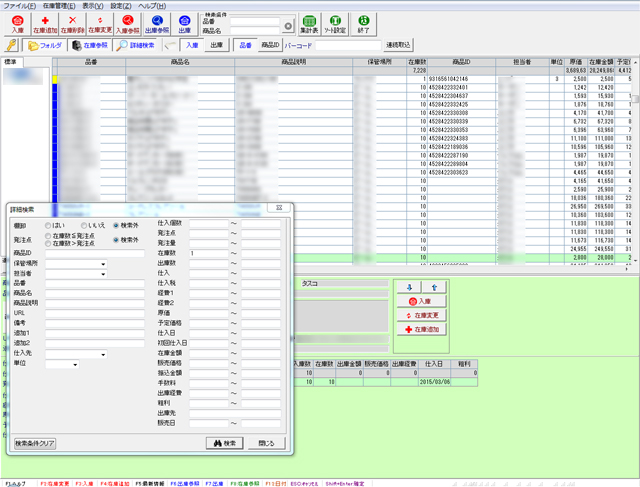Screen dimensions: 640x487
Task: Expand the 保管場所 dropdown in 詳細検索
Action: [x=104, y=263]
